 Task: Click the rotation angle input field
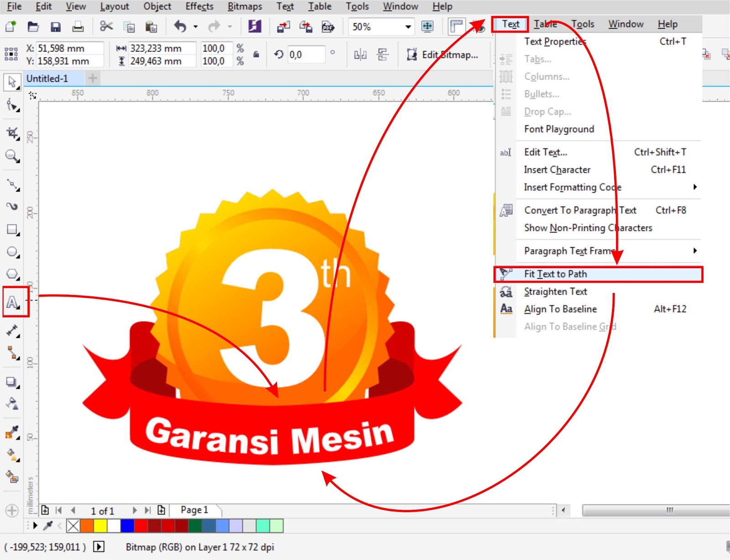(306, 55)
